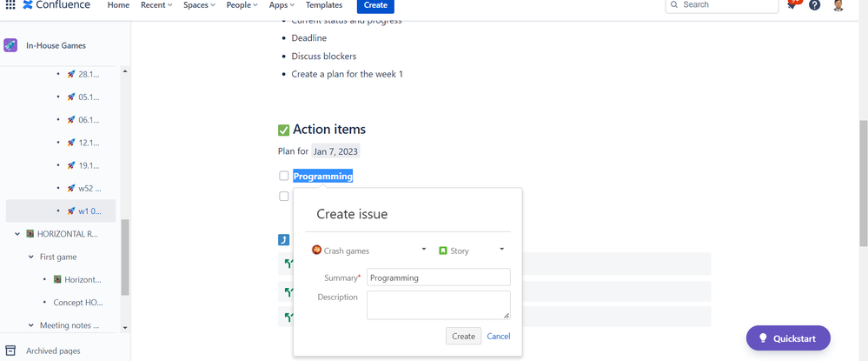The width and height of the screenshot is (868, 361).
Task: Click Create a plan for the week 1
Action: (x=347, y=74)
